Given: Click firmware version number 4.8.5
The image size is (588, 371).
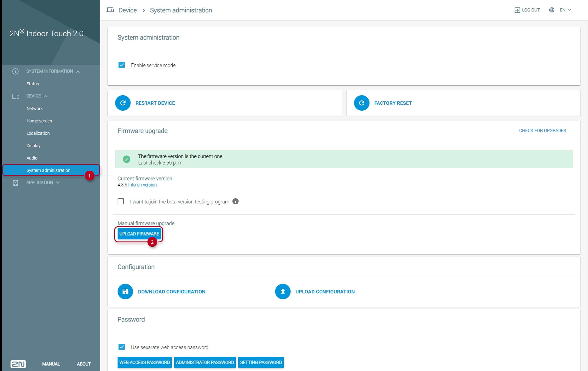Looking at the screenshot, I should pyautogui.click(x=122, y=185).
